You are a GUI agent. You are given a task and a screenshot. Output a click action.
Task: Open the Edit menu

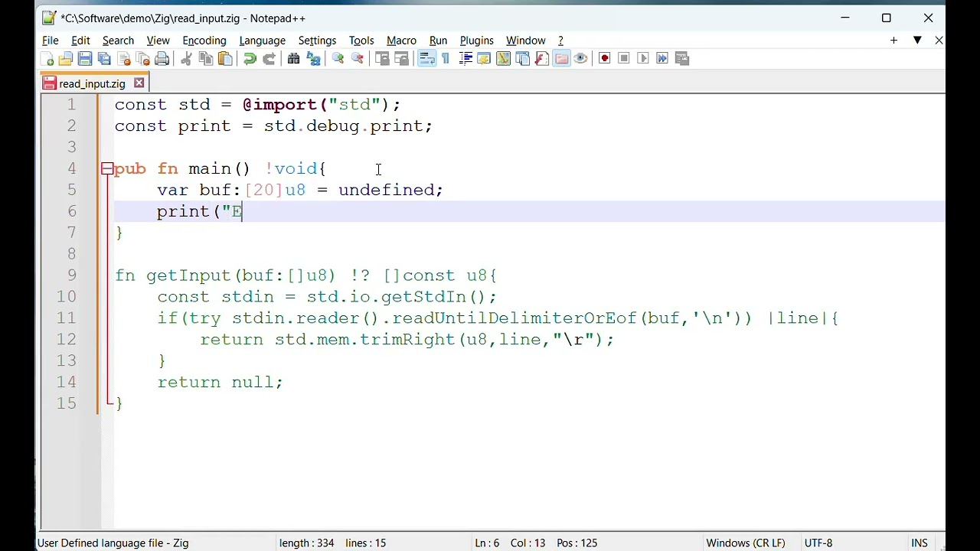pos(80,41)
